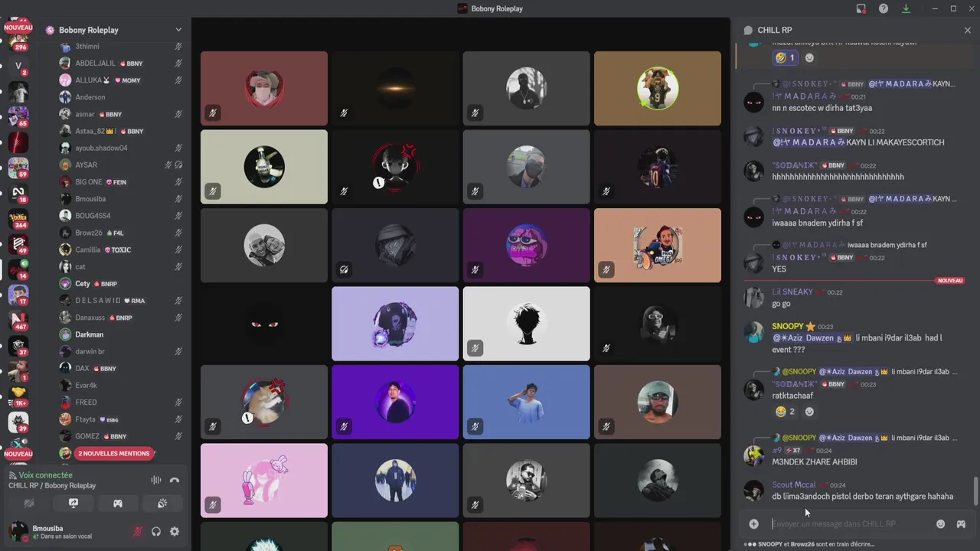980x551 pixels.
Task: Click @Aziz Dawzen mention in SNOOPY's message
Action: (x=812, y=338)
